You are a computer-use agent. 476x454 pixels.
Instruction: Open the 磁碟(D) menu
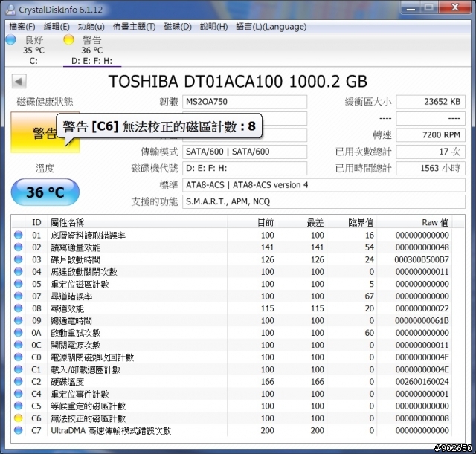[178, 27]
